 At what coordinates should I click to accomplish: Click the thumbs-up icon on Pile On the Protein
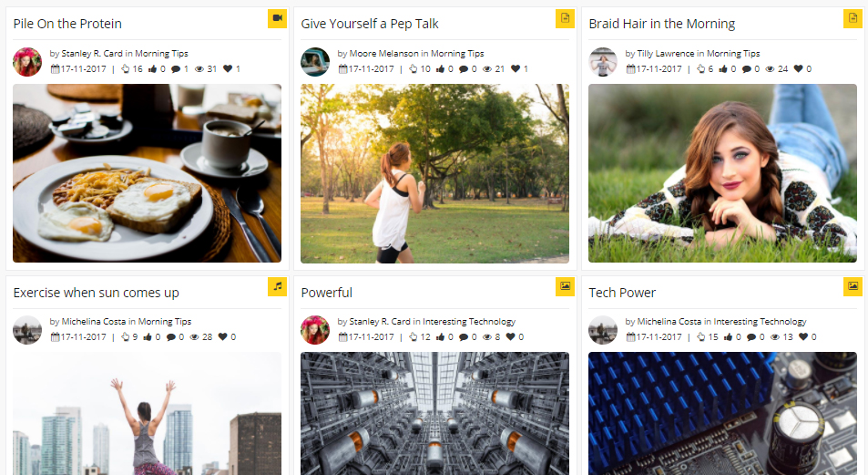pyautogui.click(x=152, y=69)
